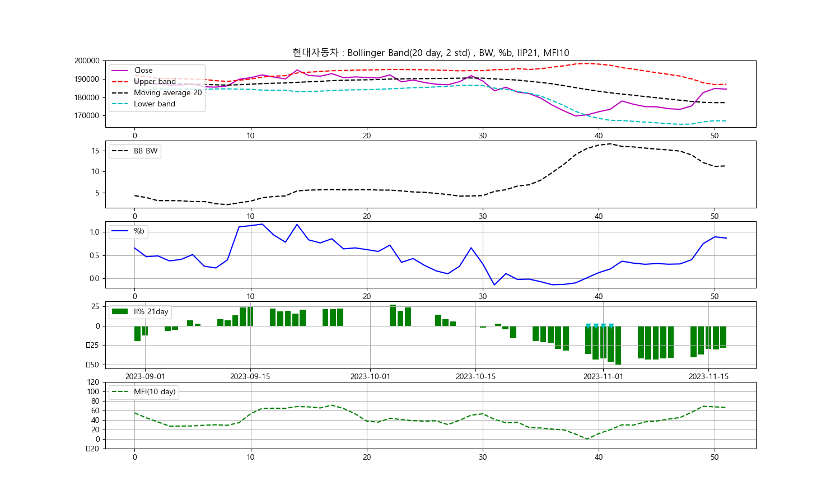Screen dimensions: 840x504
Task: Click the 'II% 21day' legend label
Action: [x=151, y=312]
